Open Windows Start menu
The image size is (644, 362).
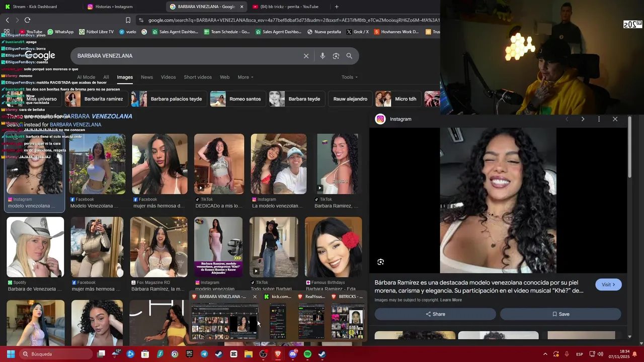tap(11, 354)
